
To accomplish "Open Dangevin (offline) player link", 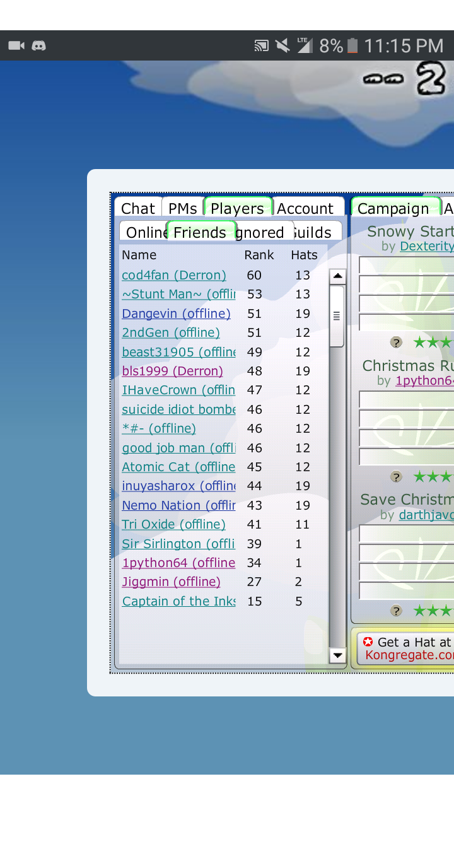I will (x=176, y=314).
